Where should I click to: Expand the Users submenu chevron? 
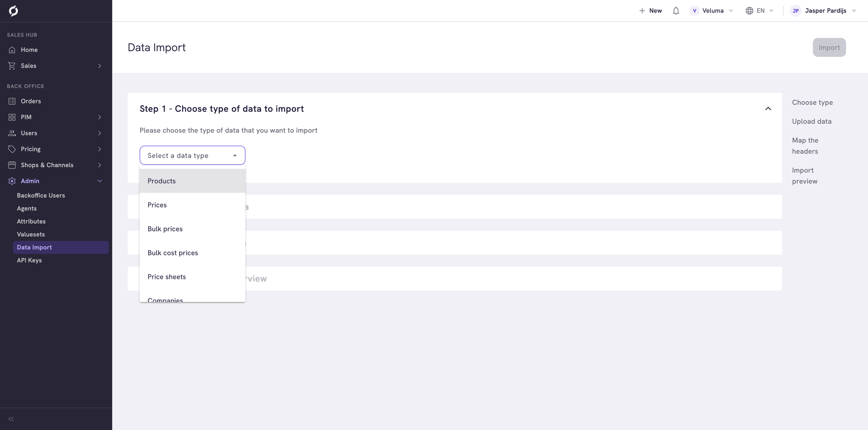[100, 133]
